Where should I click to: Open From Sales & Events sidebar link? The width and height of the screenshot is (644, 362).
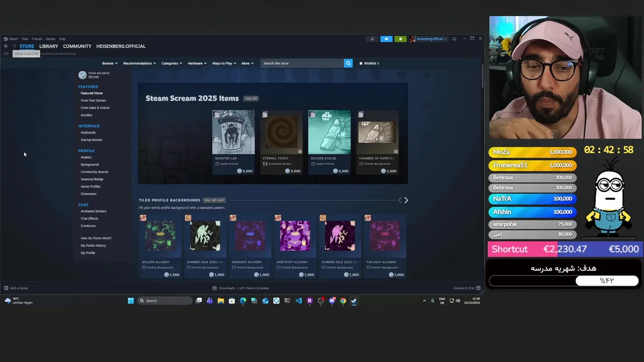95,108
